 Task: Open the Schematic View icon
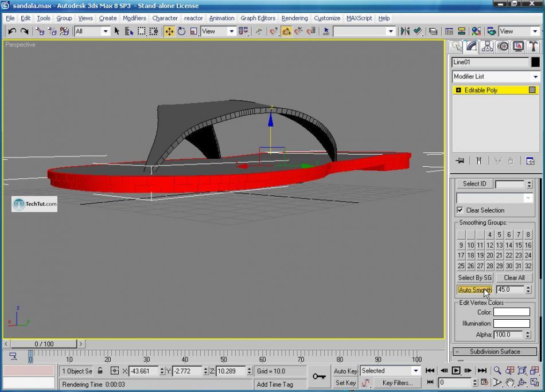pos(462,32)
